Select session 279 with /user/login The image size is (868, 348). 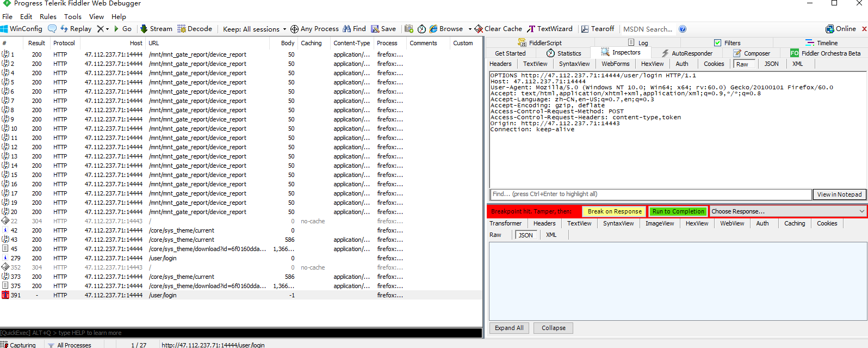click(x=241, y=258)
